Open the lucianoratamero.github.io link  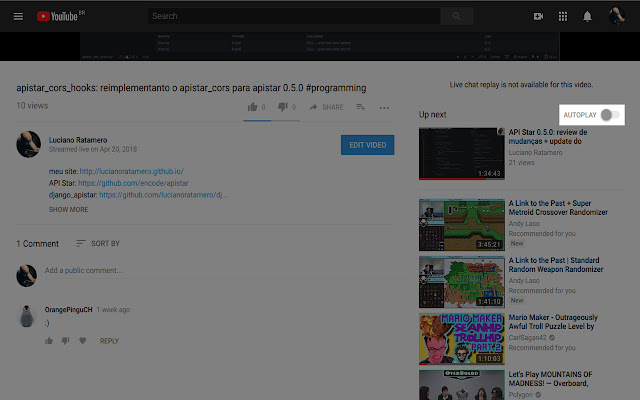pos(131,171)
